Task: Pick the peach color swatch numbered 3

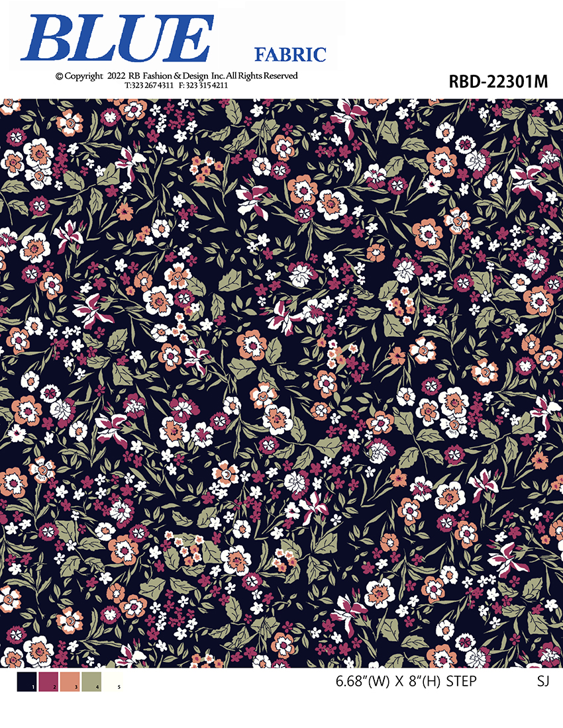Action: (70, 682)
